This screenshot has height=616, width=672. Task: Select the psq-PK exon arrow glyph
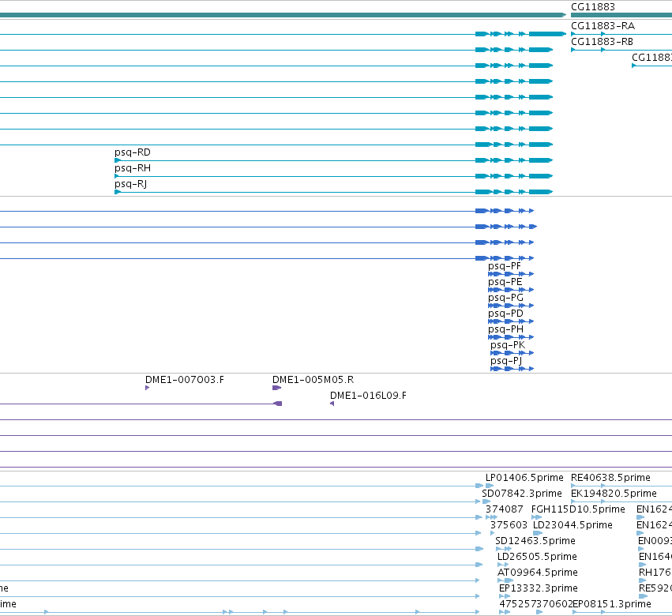coord(512,353)
